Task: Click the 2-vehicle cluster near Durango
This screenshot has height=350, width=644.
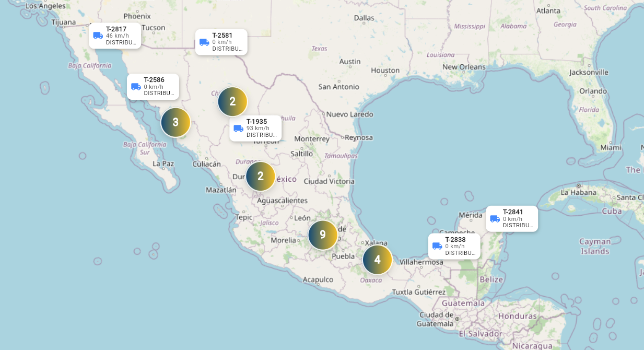Action: point(260,176)
